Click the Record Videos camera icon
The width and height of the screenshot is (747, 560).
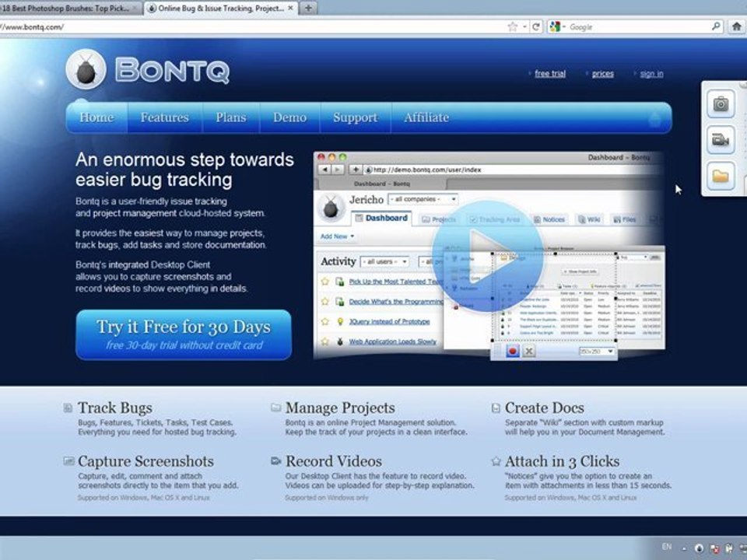click(275, 461)
